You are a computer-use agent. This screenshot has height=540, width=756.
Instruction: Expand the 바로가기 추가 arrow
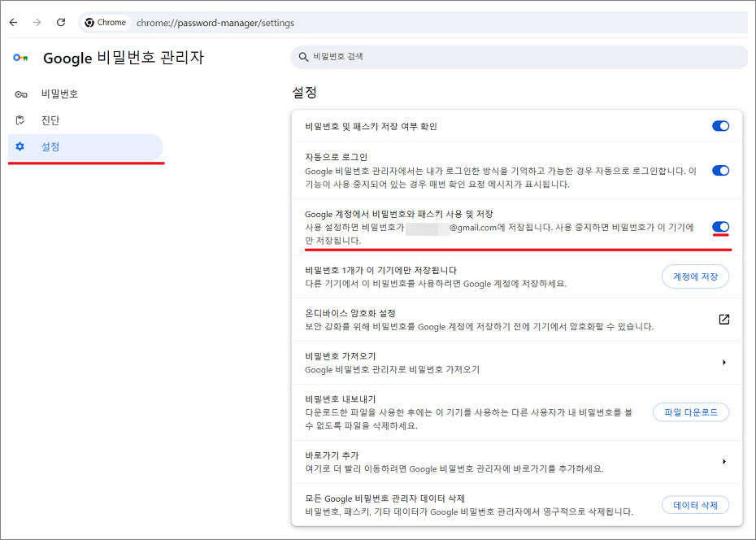(724, 462)
